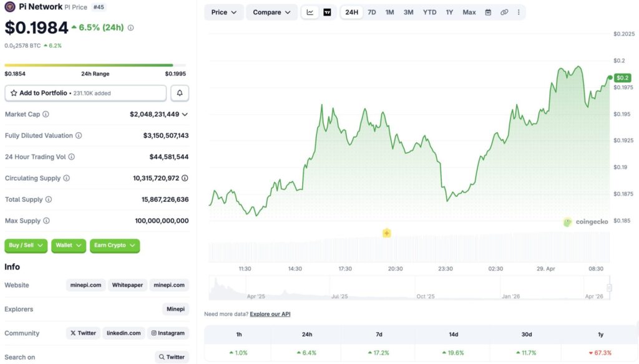Toggle the Add to Portfolio star
The image size is (639, 364).
(12, 92)
